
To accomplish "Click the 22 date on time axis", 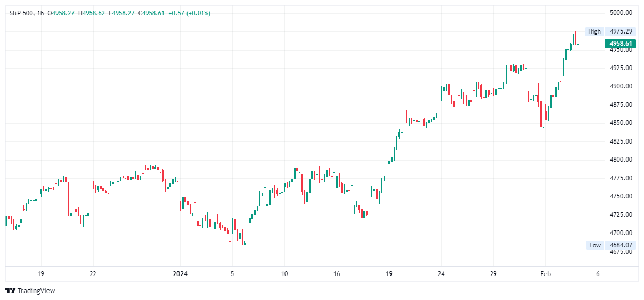I will coord(93,274).
